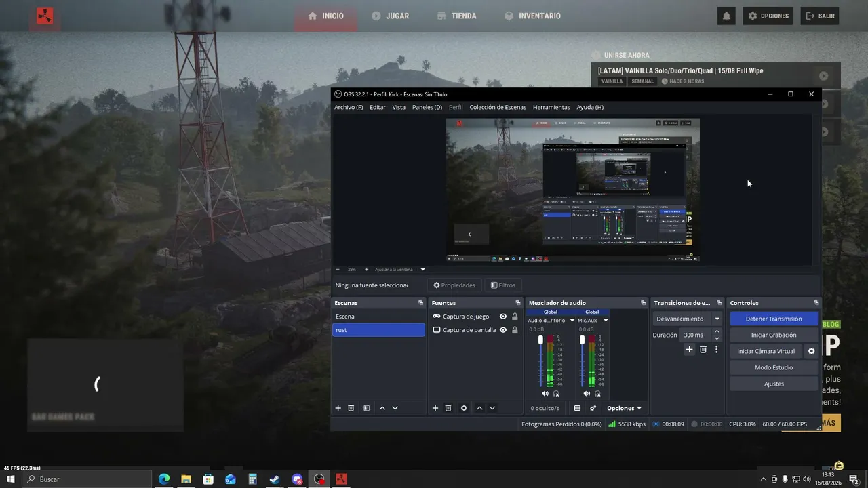Screen dimensions: 868x488
Task: Move scene up in Escenas panel
Action: click(382, 408)
